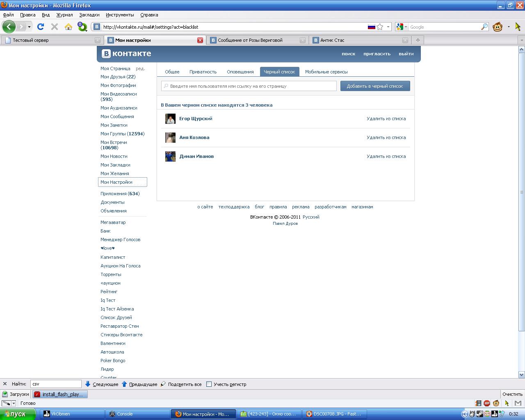Image resolution: width=525 pixels, height=420 pixels.
Task: Open the back/forward history dropdown arrow
Action: (x=29, y=27)
